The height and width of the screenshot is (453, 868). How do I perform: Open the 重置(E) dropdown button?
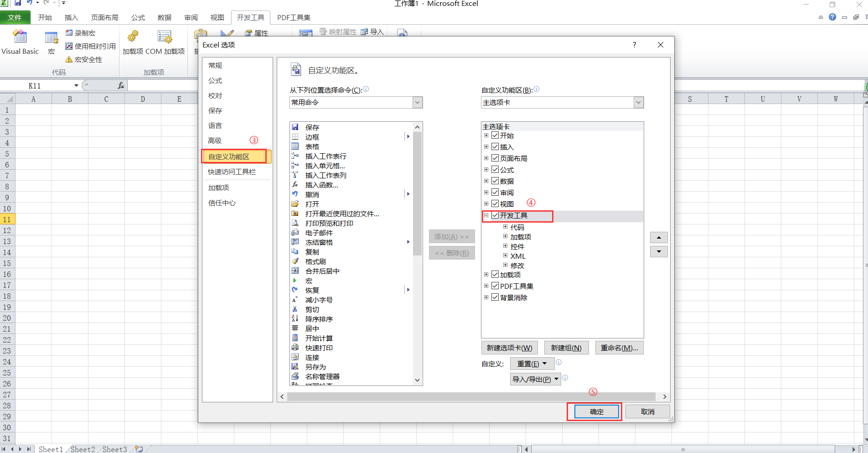[x=532, y=364]
